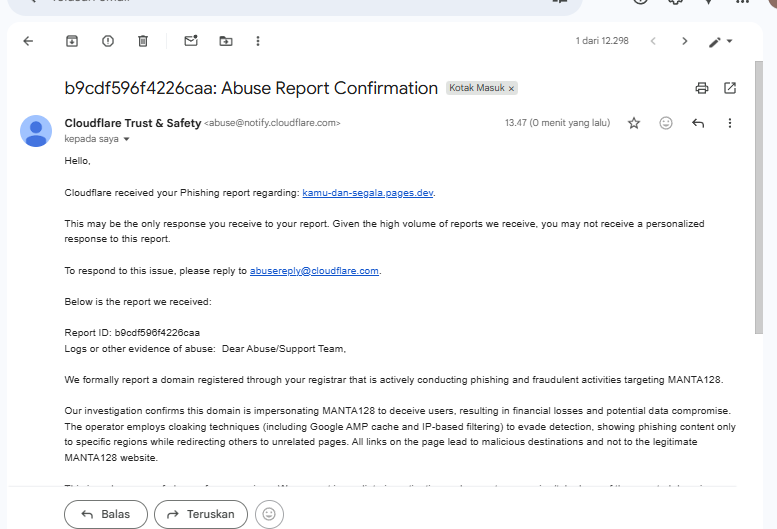
Task: Click the search mail input field
Action: [295, 4]
